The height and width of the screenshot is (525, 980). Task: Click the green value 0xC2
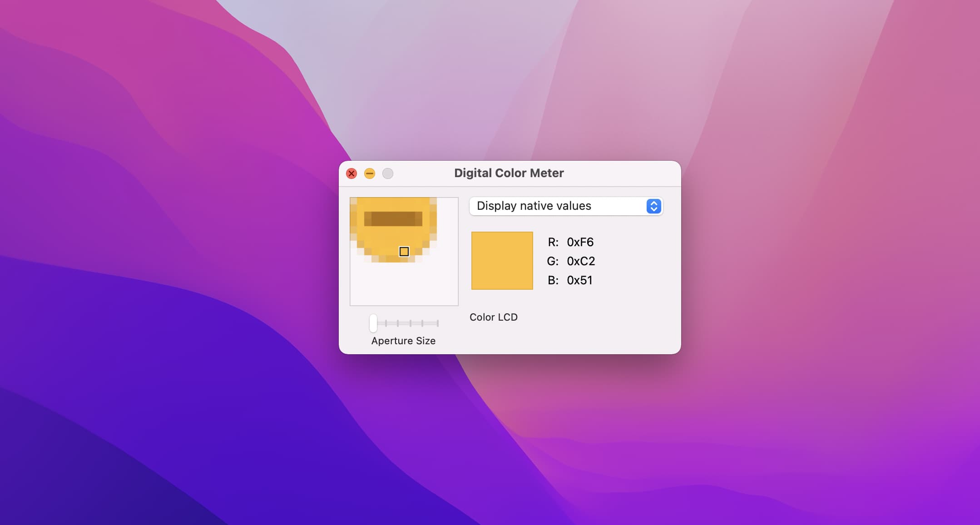point(580,261)
